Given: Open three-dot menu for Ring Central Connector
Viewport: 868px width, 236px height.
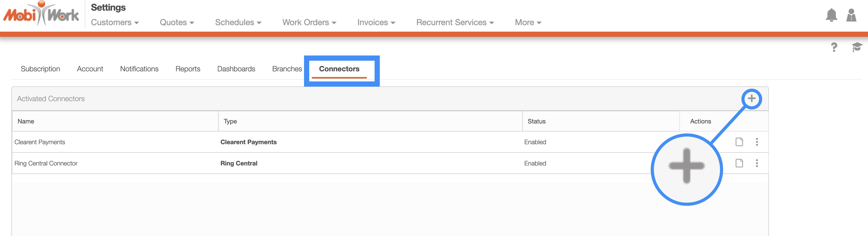Looking at the screenshot, I should (757, 163).
